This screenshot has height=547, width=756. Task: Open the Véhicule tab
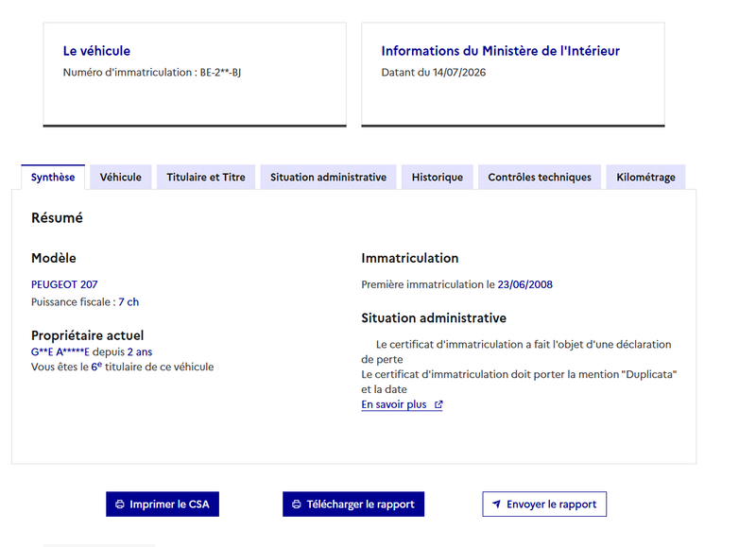[x=121, y=177]
